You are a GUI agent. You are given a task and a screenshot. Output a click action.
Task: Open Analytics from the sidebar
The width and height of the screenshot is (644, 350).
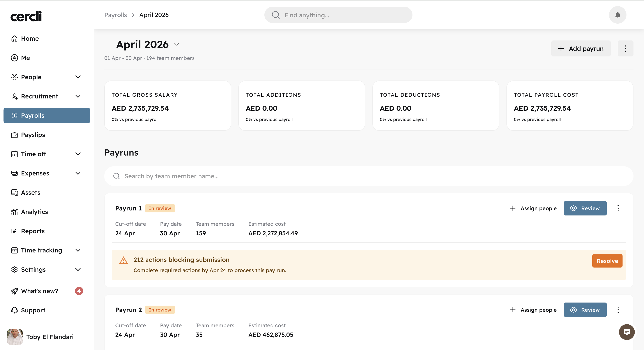34,212
